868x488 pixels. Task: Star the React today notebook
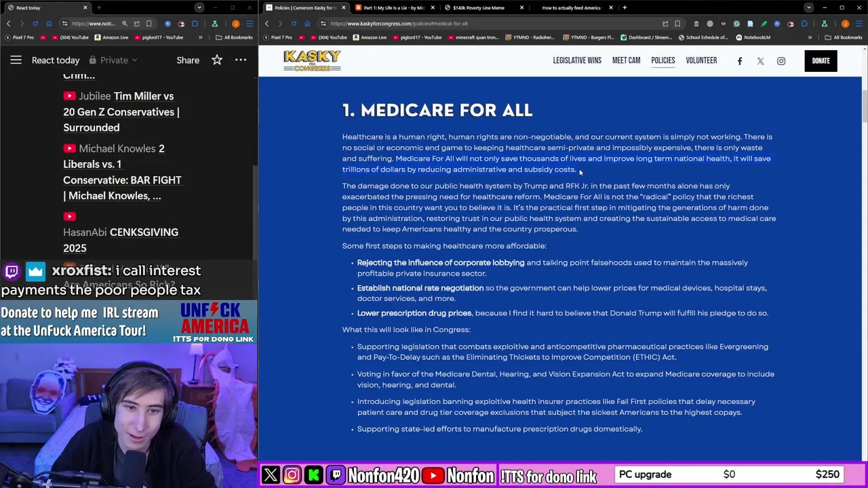(x=217, y=60)
